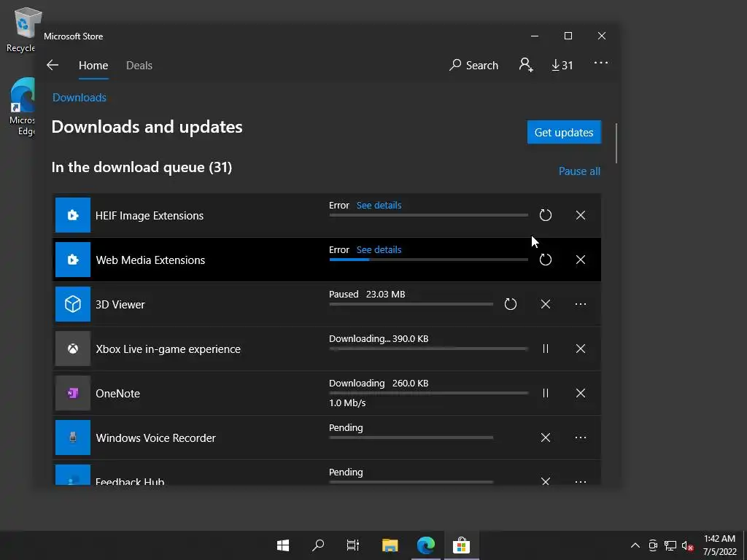747x560 pixels.
Task: Open the Home tab
Action: 93,66
